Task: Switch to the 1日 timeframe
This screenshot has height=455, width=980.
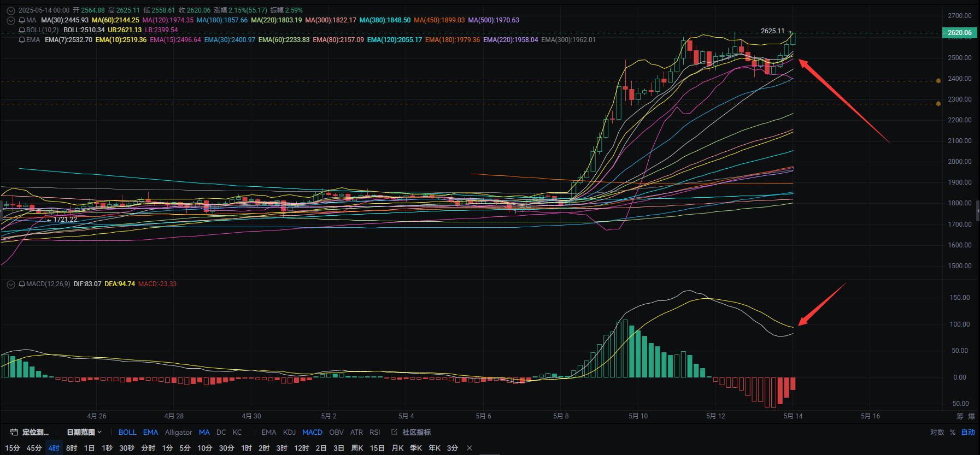Action: 89,448
